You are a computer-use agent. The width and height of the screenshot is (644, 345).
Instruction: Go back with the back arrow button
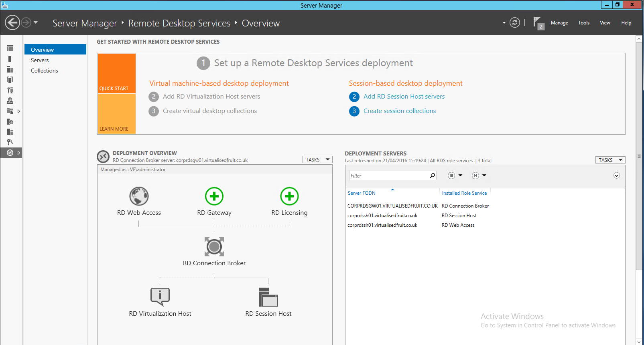pyautogui.click(x=12, y=22)
